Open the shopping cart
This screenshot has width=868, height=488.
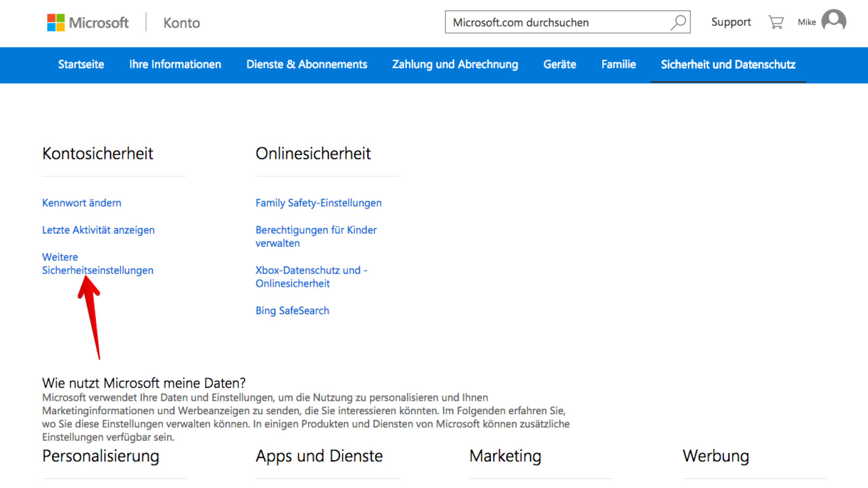click(x=776, y=22)
